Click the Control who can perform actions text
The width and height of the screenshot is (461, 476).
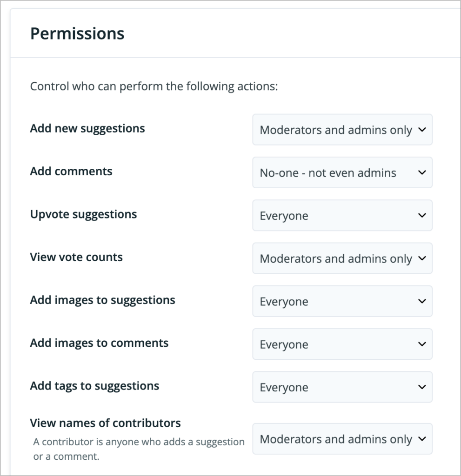[x=154, y=86]
